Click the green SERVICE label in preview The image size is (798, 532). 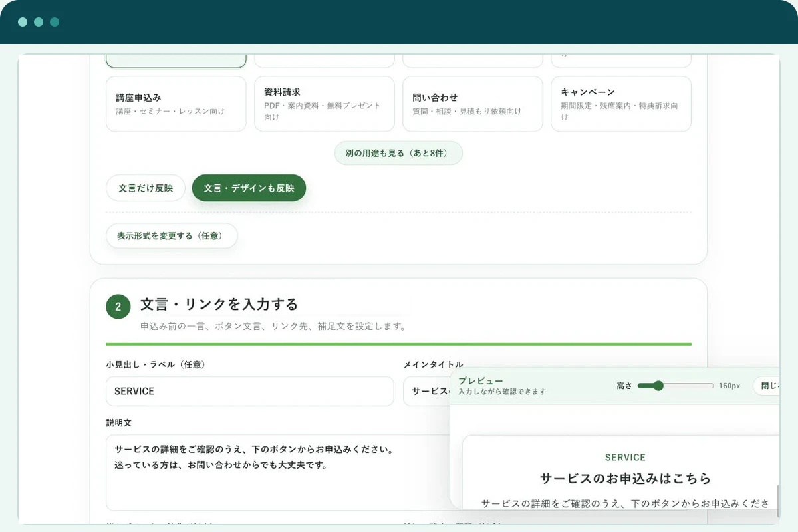625,458
